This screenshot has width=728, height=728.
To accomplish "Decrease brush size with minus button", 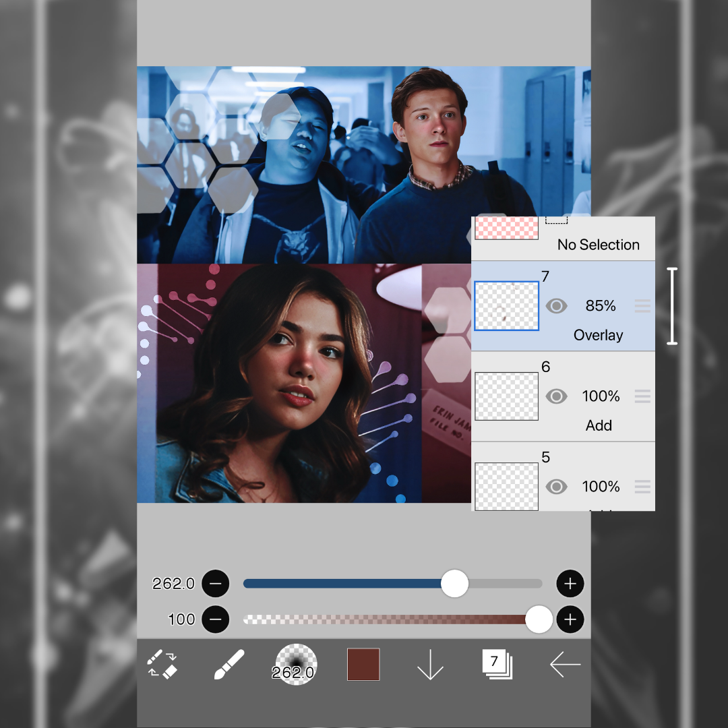I will point(216,584).
